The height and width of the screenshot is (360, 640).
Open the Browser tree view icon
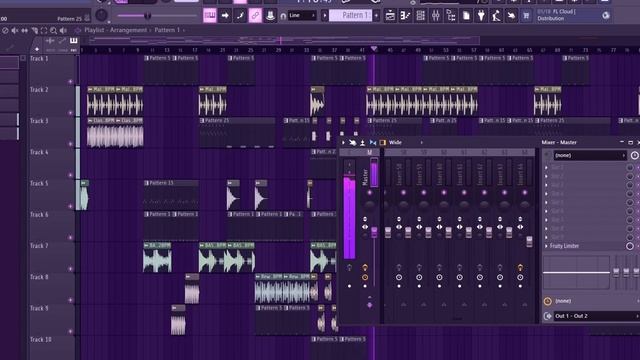pyautogui.click(x=451, y=16)
